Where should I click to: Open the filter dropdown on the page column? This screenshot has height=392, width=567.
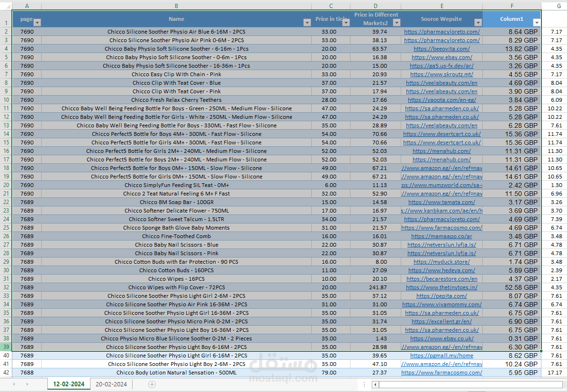pos(37,23)
